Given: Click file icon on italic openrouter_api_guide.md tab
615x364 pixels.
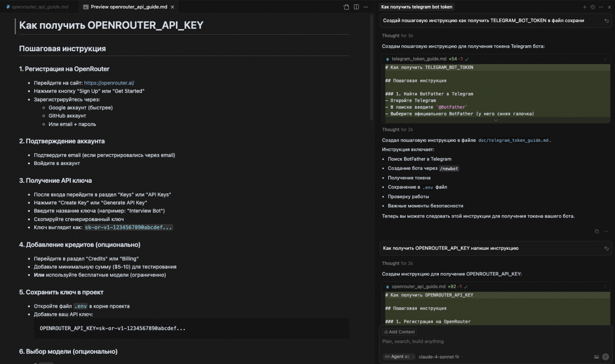Looking at the screenshot, I should tap(8, 7).
